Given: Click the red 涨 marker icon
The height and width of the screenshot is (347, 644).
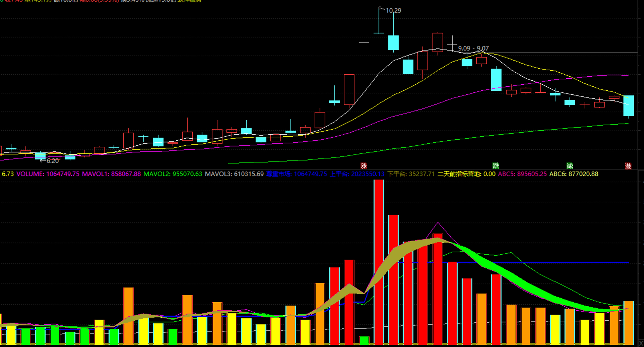Looking at the screenshot, I should (x=363, y=166).
